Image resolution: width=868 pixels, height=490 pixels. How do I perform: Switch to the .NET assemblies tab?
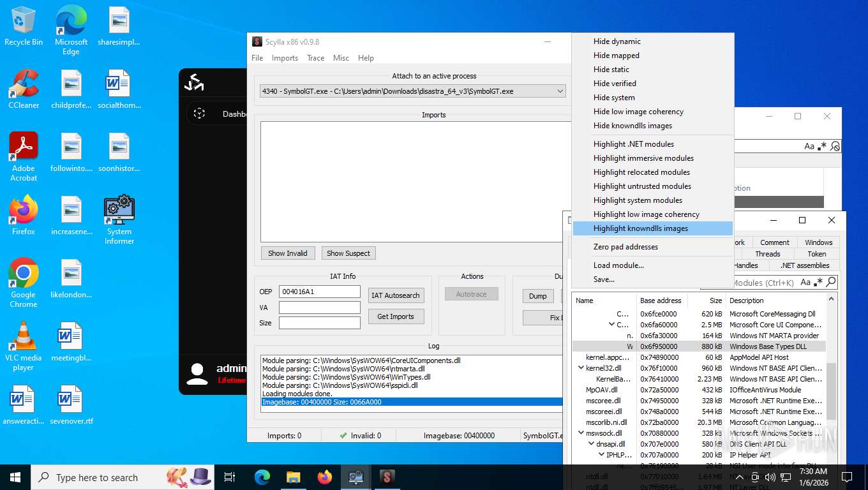click(805, 265)
